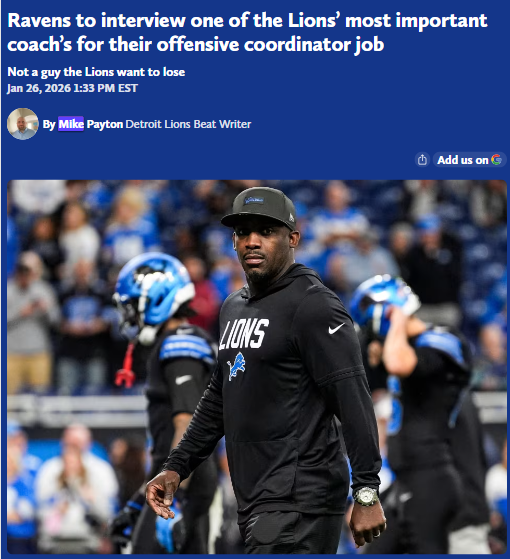Click the Google G logo icon
Image resolution: width=510 pixels, height=559 pixels.
(x=496, y=160)
